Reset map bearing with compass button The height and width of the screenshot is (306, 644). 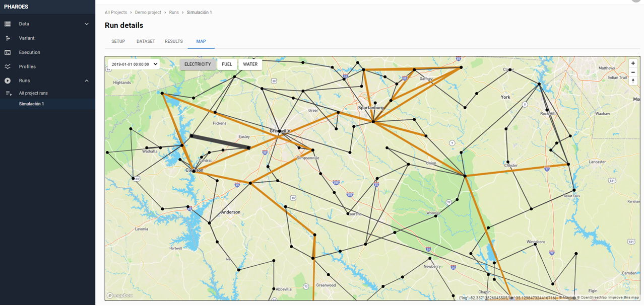633,81
